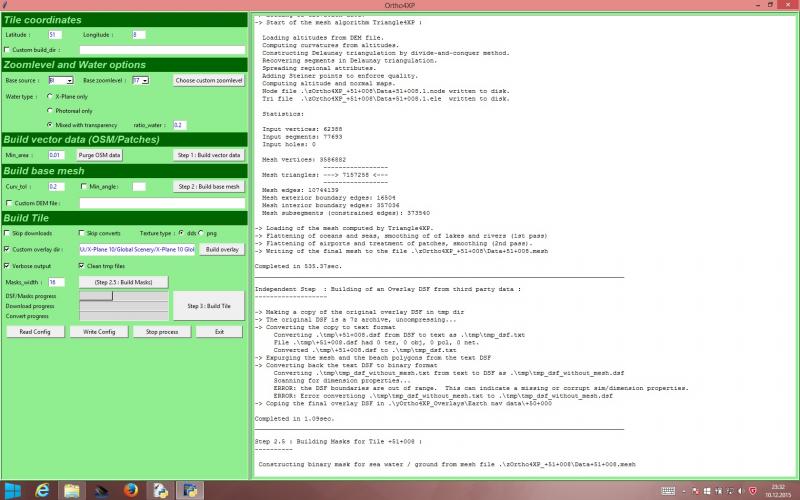Screen dimensions: 800x500
Task: Select Mixed with transparency water type
Action: point(49,124)
